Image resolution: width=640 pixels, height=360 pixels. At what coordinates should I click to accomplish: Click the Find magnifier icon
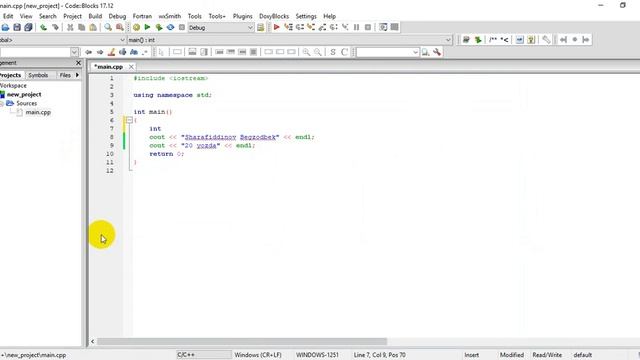(x=108, y=27)
